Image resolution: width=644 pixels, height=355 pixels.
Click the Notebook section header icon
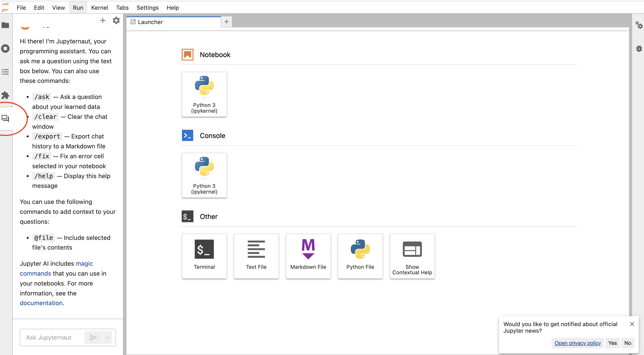click(187, 54)
